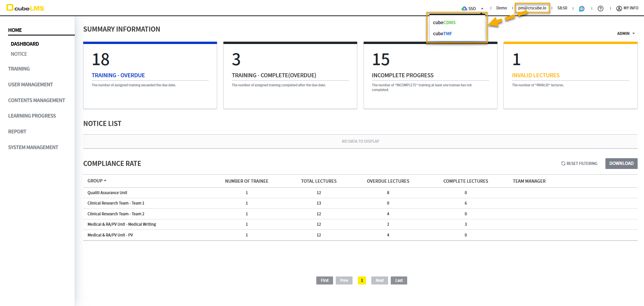644x306 pixels.
Task: Click the Reset Filtering refresh icon
Action: tap(563, 164)
